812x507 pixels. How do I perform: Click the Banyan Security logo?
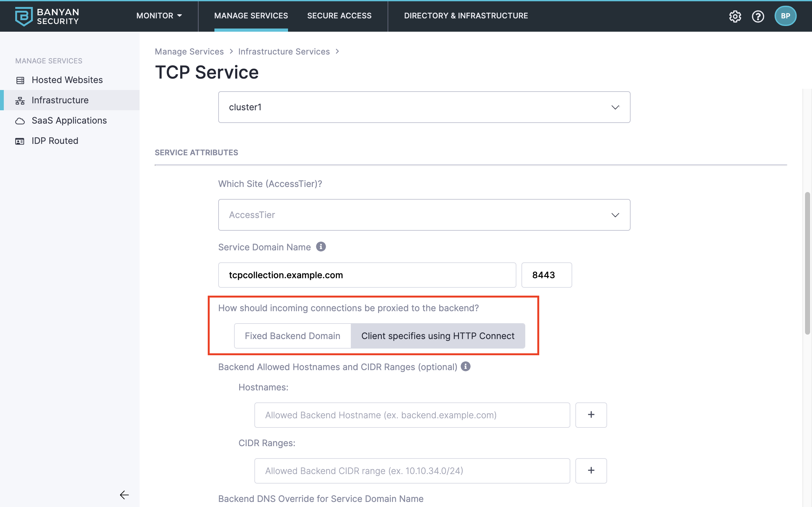pyautogui.click(x=47, y=16)
